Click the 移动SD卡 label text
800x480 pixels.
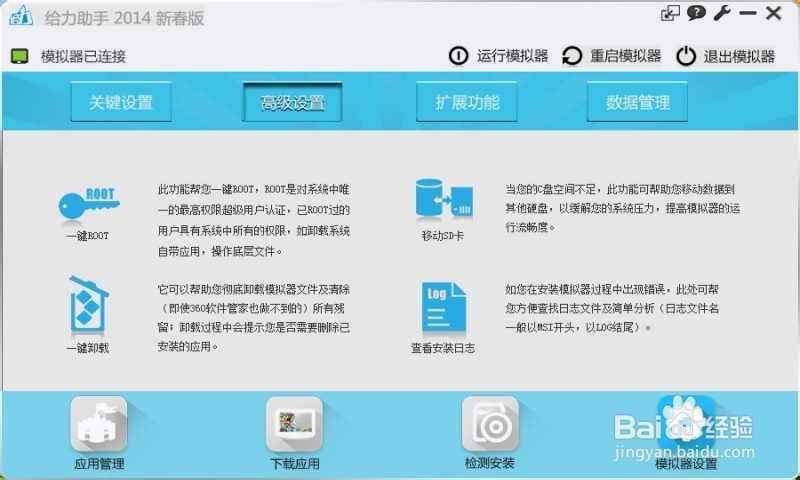tap(443, 236)
